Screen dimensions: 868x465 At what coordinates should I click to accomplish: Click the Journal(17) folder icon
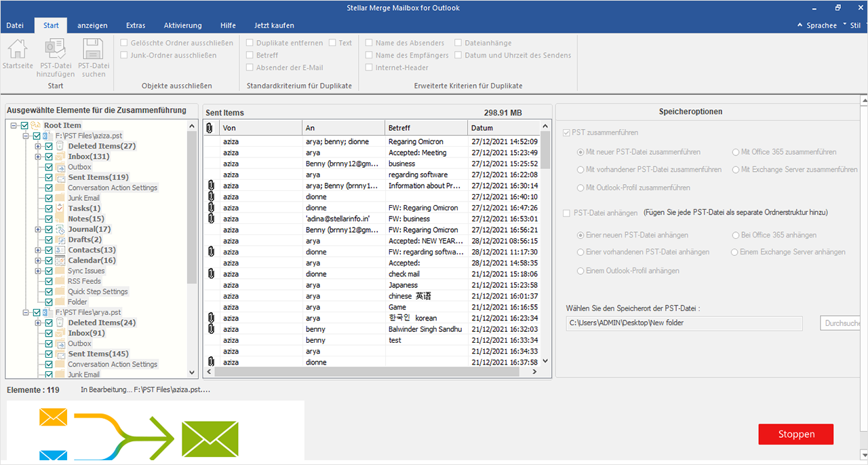click(x=60, y=229)
